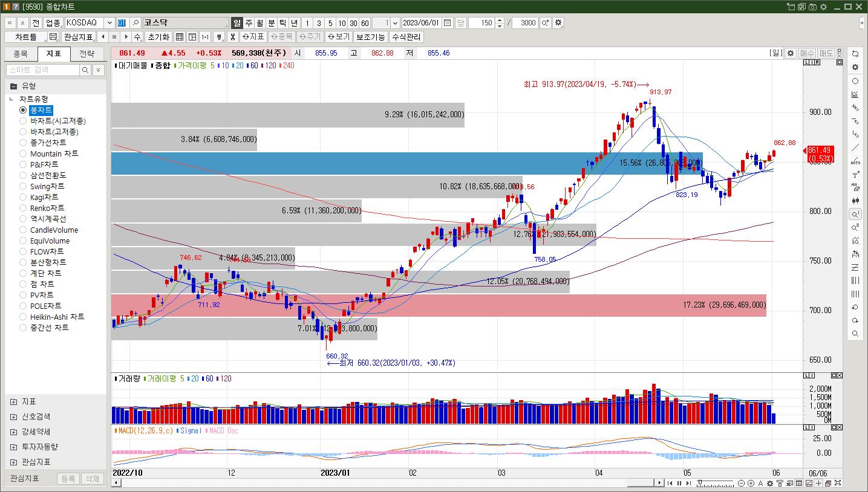Select the 바차트(시고저종) radio option
Viewport: 868px width, 492px height.
pos(23,121)
